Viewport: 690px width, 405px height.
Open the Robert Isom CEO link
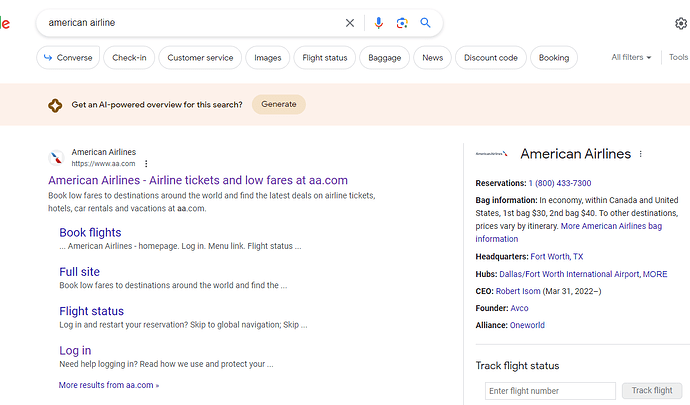[x=518, y=291]
